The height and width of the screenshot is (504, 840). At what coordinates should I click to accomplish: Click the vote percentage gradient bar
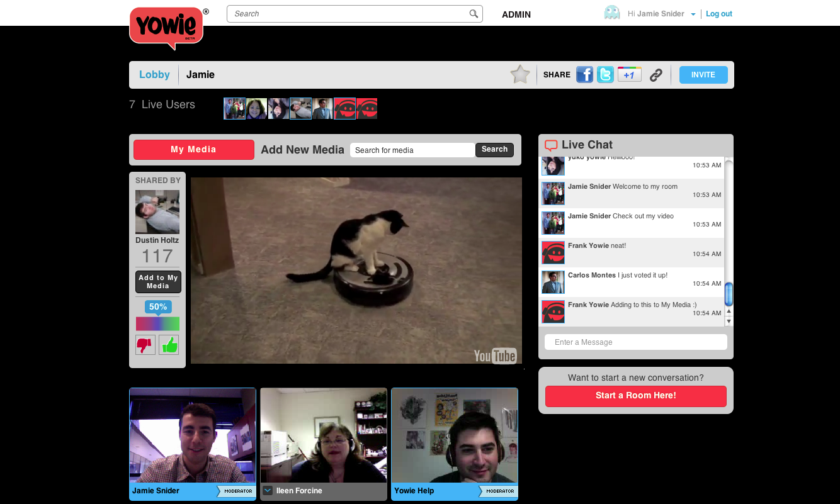pos(157,323)
